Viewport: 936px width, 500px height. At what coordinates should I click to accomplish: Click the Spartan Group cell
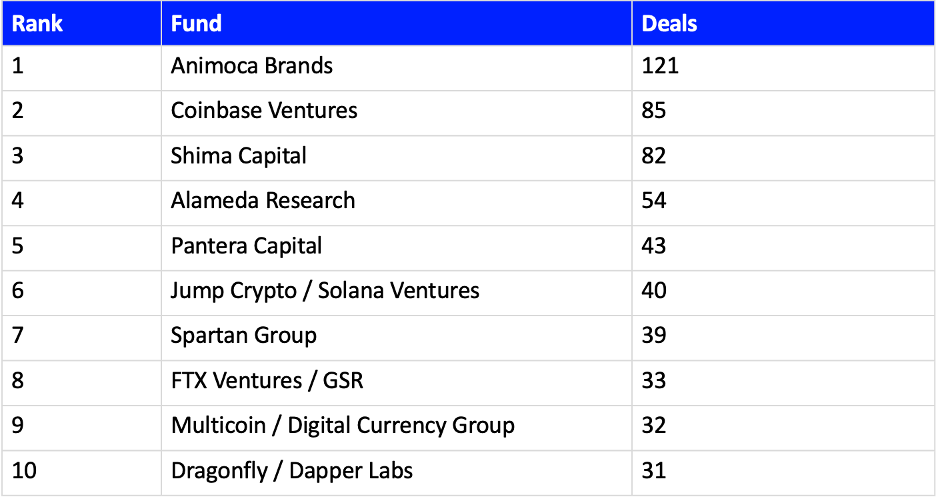396,338
